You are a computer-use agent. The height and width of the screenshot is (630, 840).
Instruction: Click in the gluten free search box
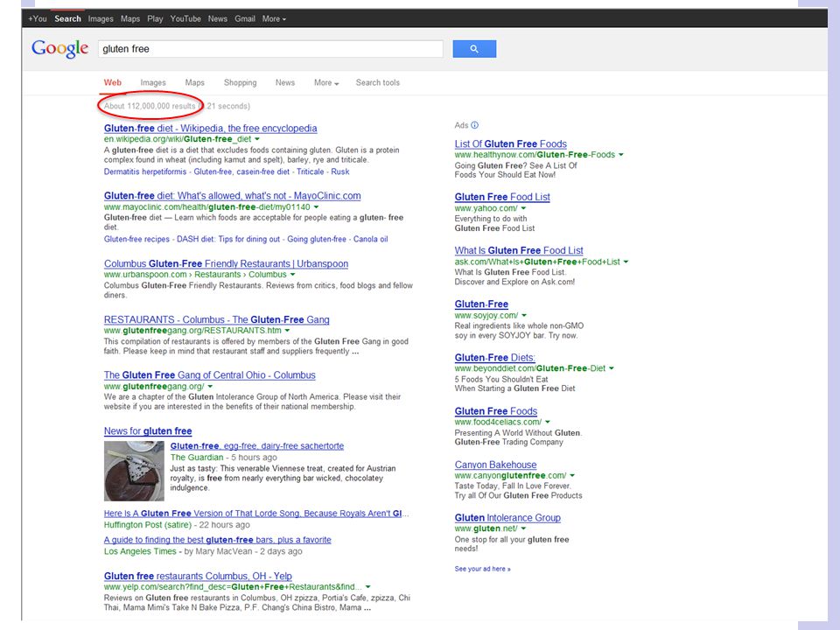pyautogui.click(x=270, y=49)
